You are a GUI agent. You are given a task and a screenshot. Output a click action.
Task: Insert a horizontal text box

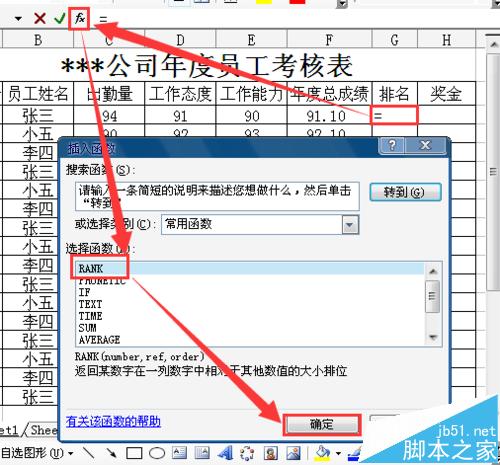(179, 453)
